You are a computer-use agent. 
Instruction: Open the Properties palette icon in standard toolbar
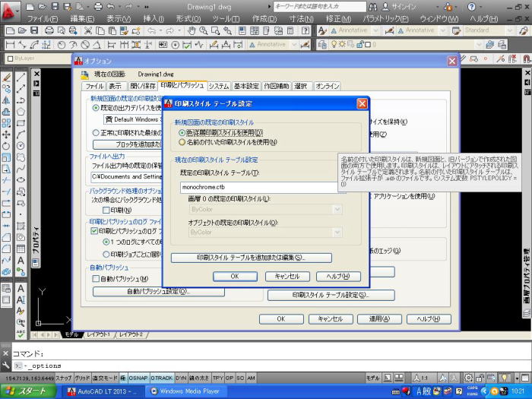point(242,31)
